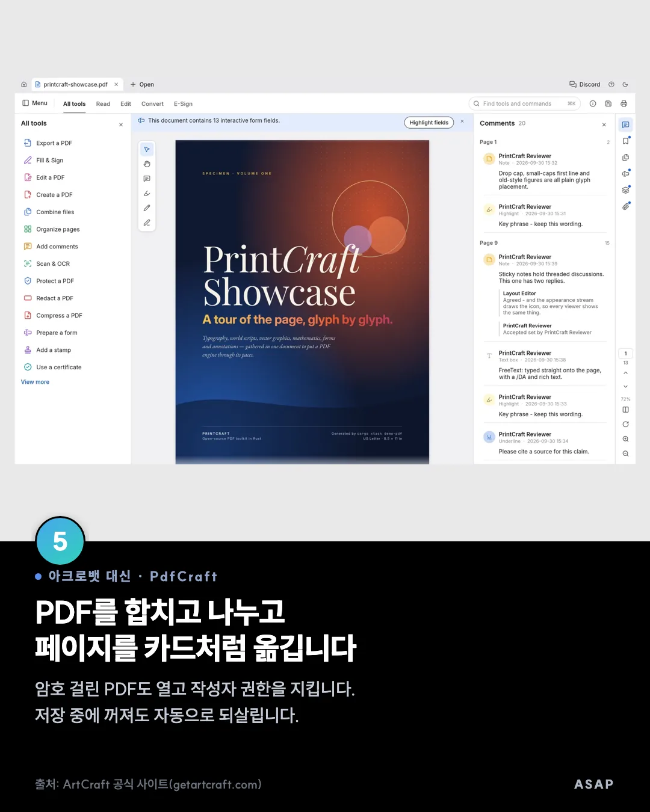Open the Drop cap note comment
The width and height of the screenshot is (650, 812).
pos(543,171)
